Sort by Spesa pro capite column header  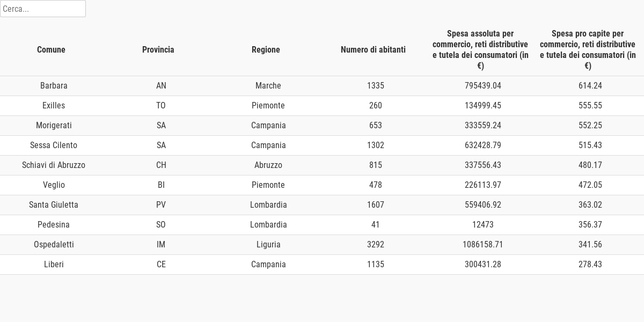[588, 49]
